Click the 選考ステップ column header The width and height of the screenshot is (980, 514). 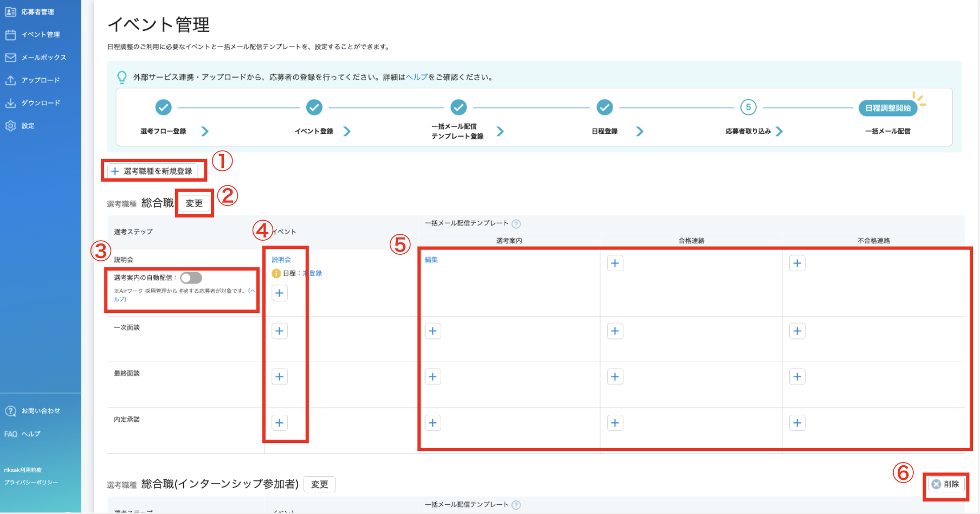click(x=133, y=232)
